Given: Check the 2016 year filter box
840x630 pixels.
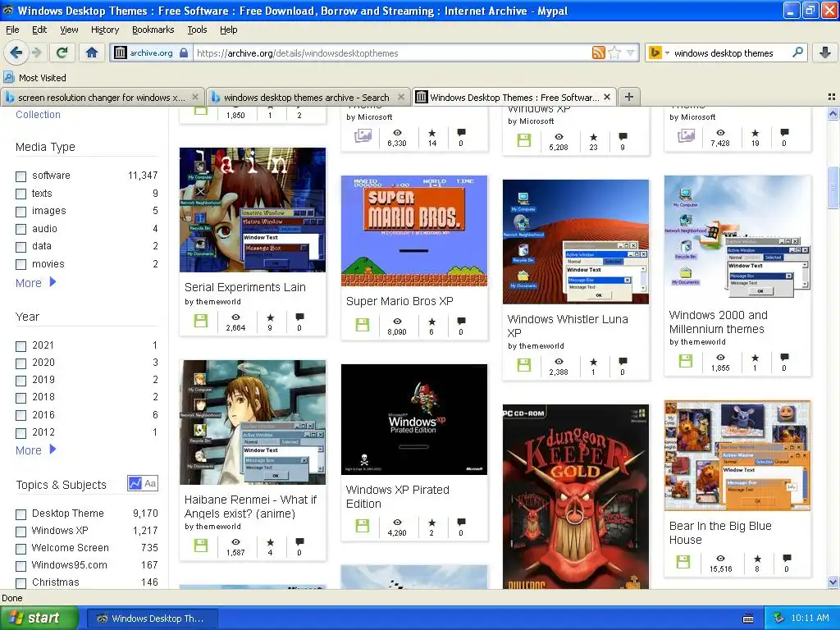Looking at the screenshot, I should pyautogui.click(x=21, y=415).
